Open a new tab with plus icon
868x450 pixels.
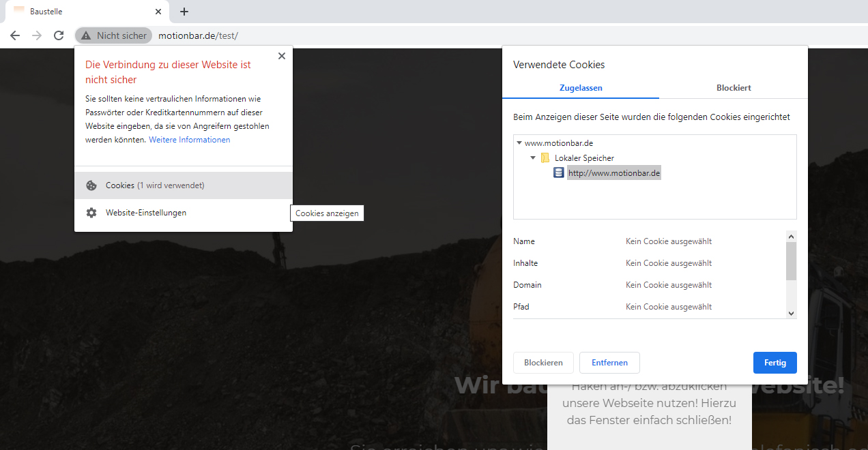point(184,12)
